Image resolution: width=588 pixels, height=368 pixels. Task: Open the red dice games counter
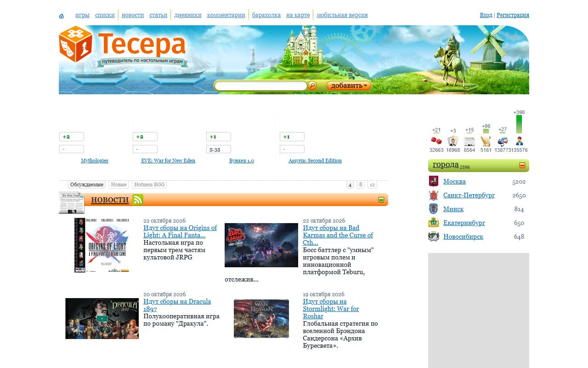pos(436,141)
